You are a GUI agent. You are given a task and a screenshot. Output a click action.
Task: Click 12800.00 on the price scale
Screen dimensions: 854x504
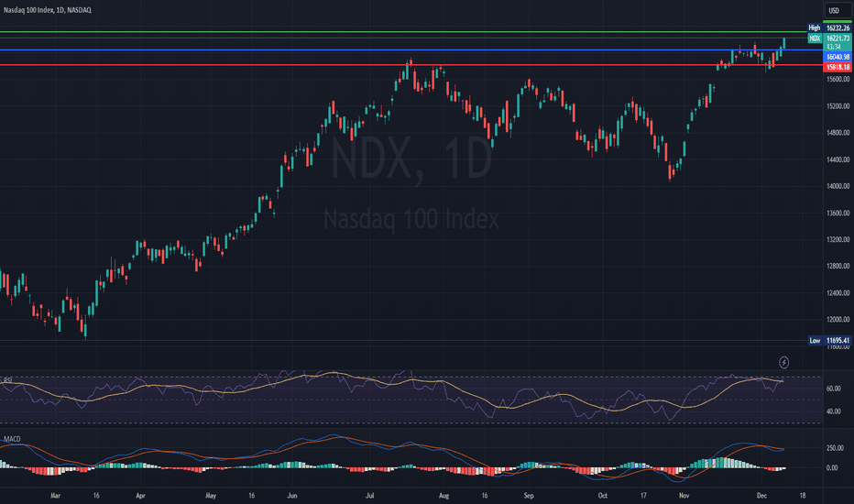click(x=838, y=266)
